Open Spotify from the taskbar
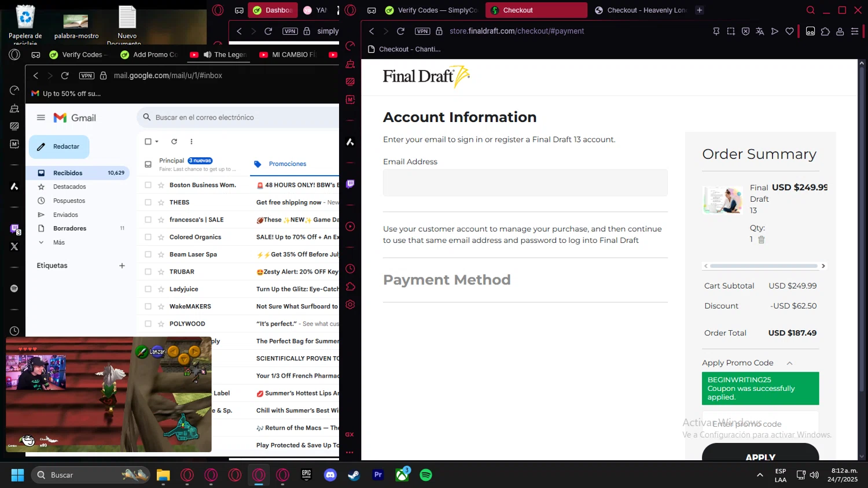This screenshot has height=488, width=868. [x=426, y=475]
